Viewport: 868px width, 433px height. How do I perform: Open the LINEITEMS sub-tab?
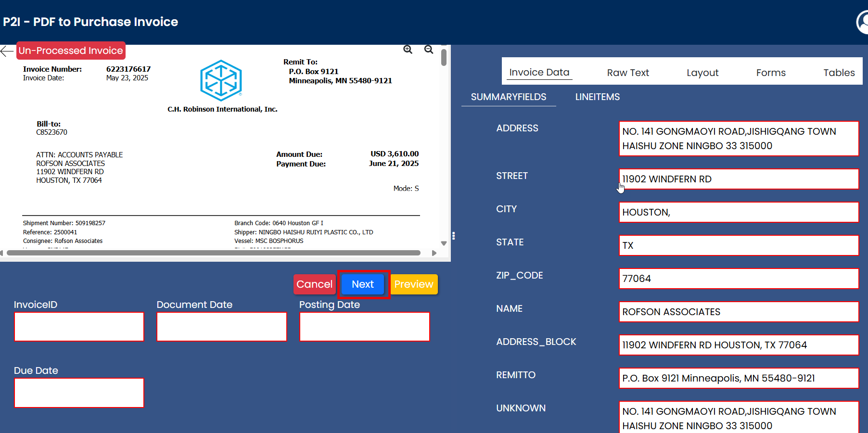coord(597,97)
